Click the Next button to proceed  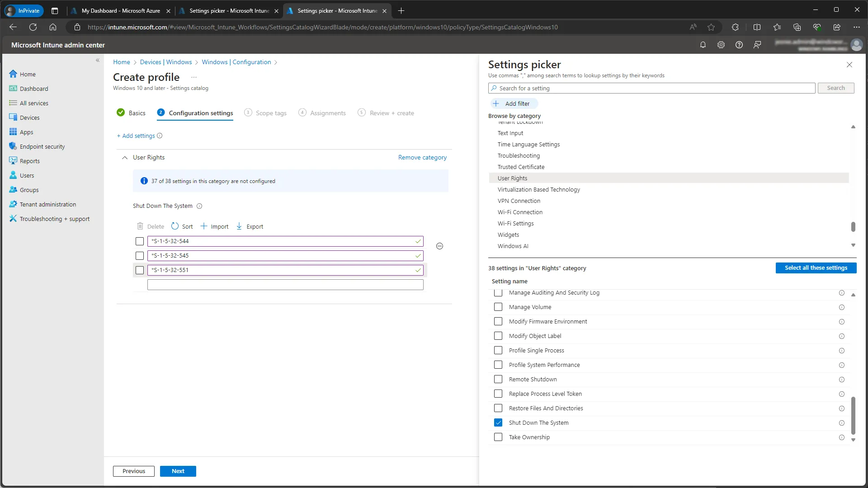pos(178,471)
